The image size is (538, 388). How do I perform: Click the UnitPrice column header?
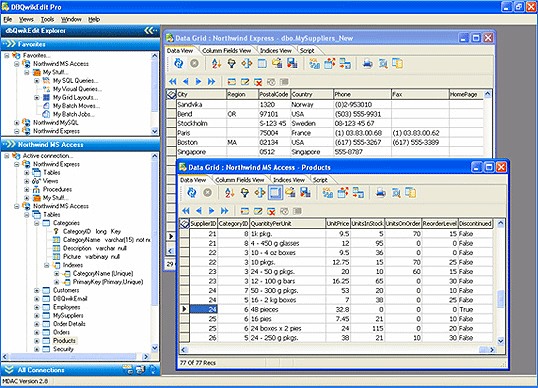(x=338, y=224)
